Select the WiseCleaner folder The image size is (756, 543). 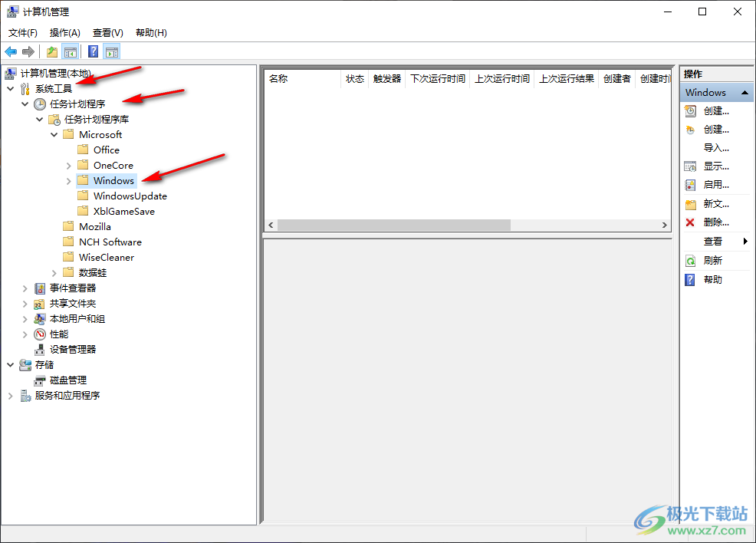pyautogui.click(x=107, y=258)
